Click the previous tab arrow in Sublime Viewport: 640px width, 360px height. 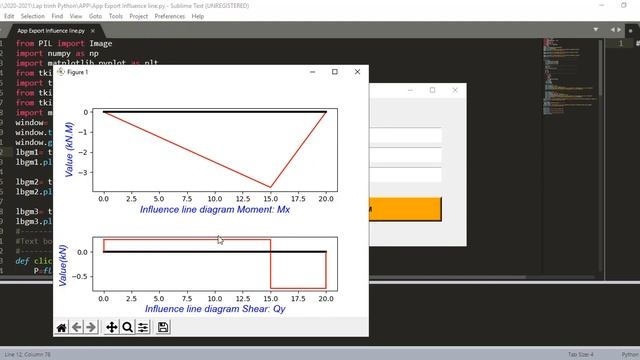(613, 29)
